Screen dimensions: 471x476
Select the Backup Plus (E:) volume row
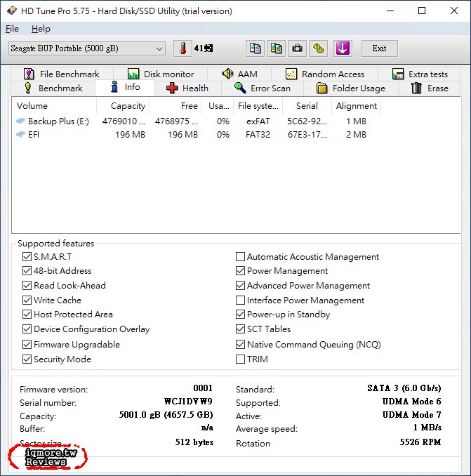(58, 121)
